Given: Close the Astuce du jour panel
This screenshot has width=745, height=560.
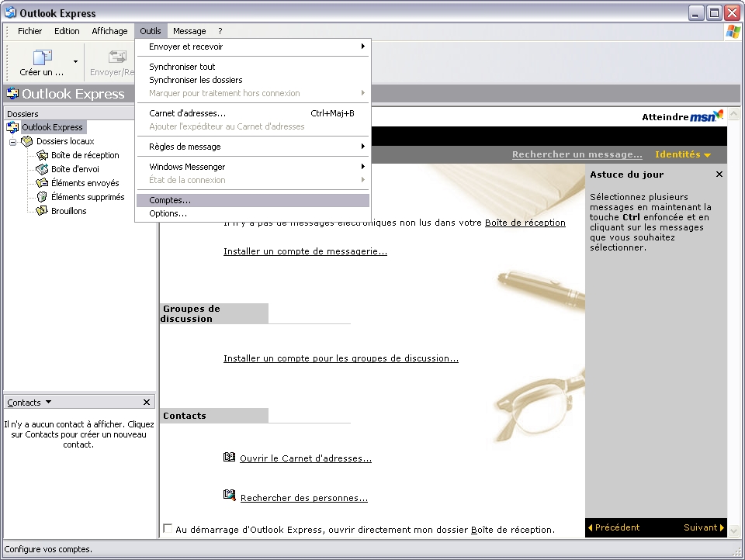Looking at the screenshot, I should click(x=719, y=175).
